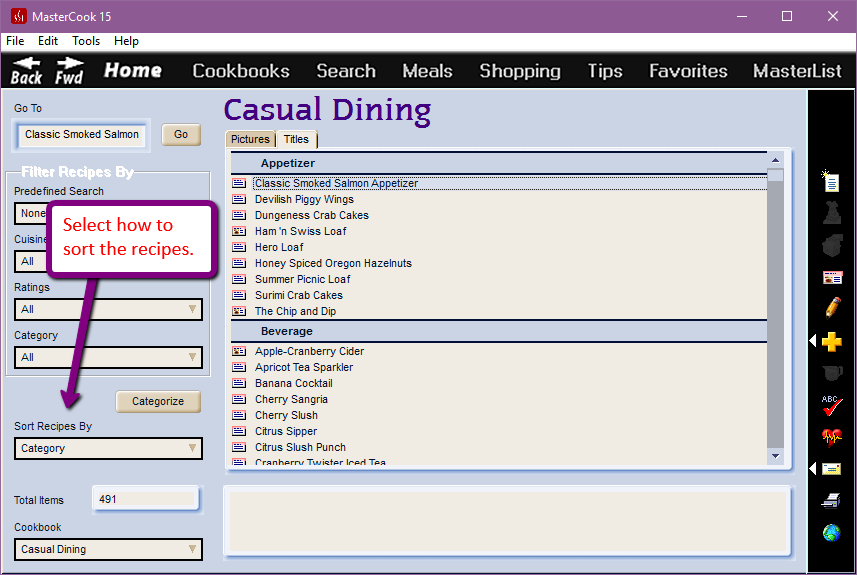Open the File menu
This screenshot has width=857, height=575.
[15, 41]
